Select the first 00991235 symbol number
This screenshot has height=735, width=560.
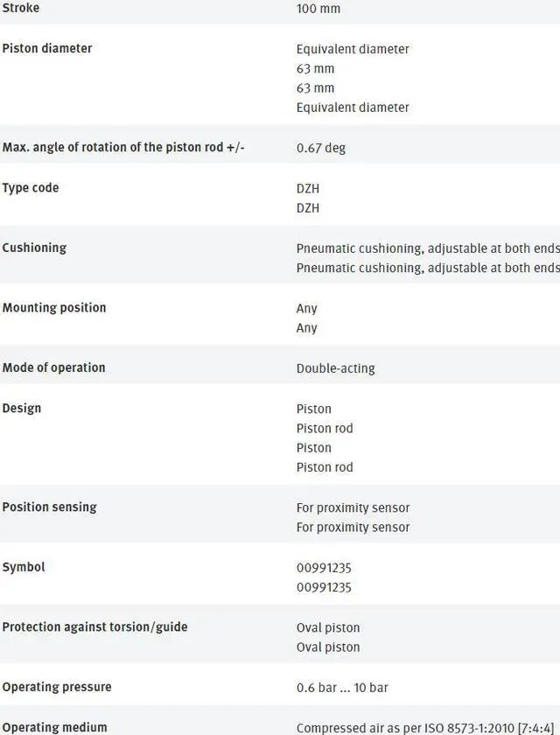pyautogui.click(x=324, y=568)
